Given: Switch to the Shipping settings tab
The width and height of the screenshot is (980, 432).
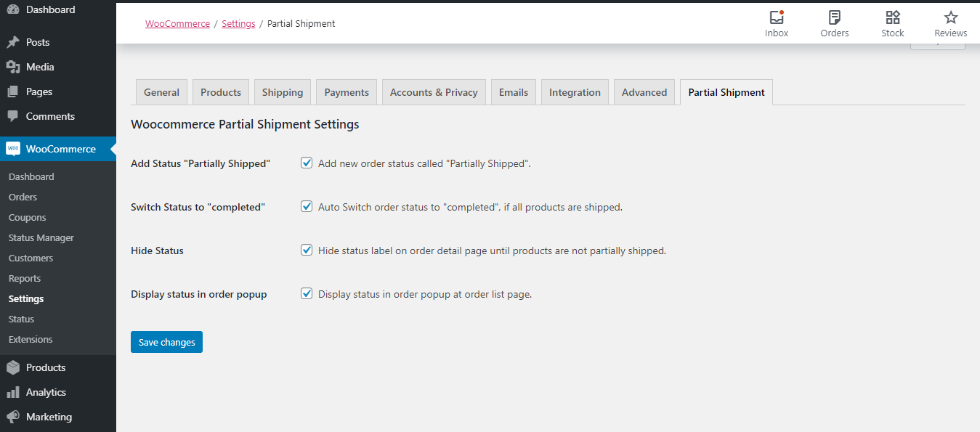Looking at the screenshot, I should click(283, 92).
